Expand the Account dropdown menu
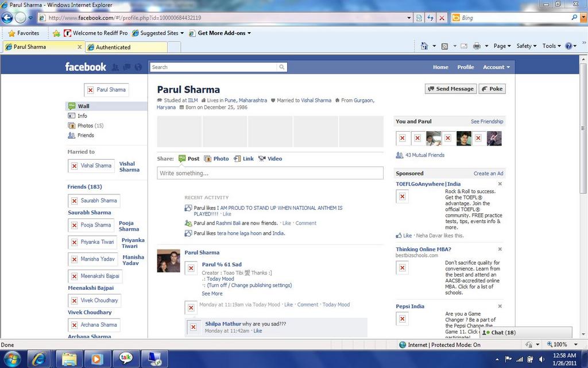This screenshot has width=588, height=368. 496,67
